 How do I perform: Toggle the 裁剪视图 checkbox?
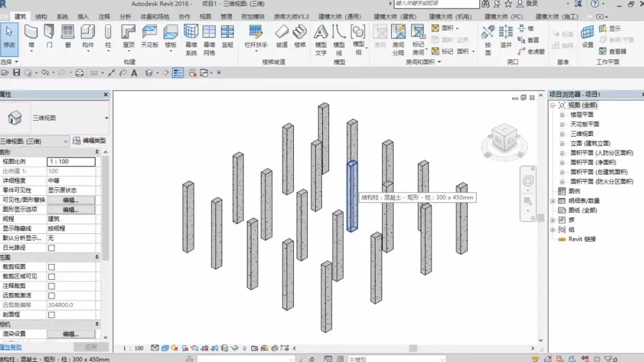[51, 267]
